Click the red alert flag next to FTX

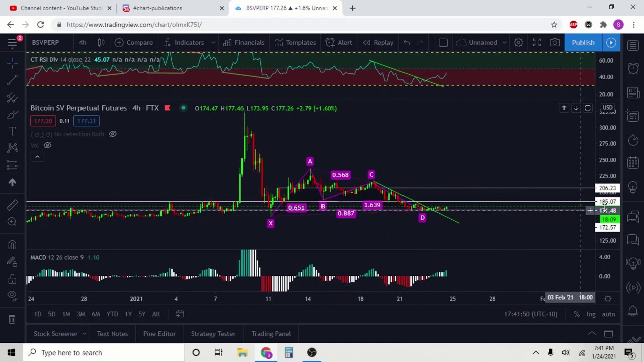click(x=167, y=108)
